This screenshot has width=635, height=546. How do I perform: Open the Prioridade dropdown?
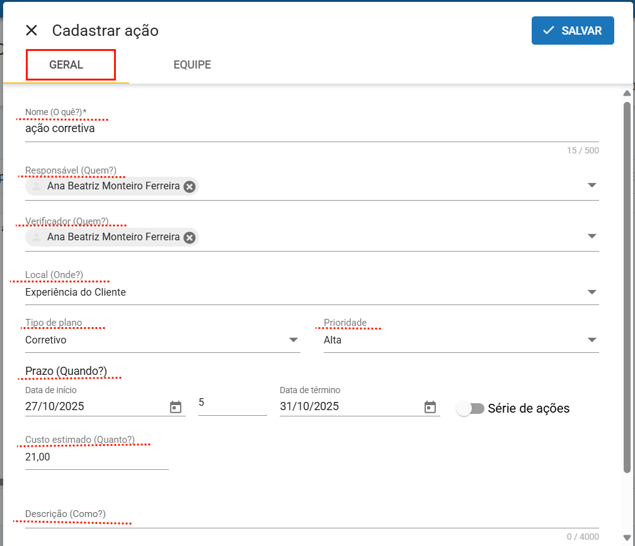coord(591,340)
